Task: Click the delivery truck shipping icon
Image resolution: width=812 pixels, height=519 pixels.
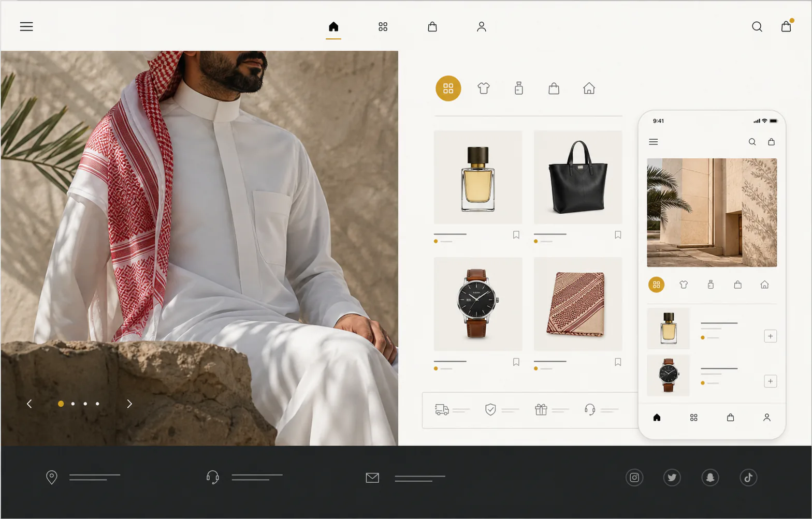Action: tap(442, 410)
